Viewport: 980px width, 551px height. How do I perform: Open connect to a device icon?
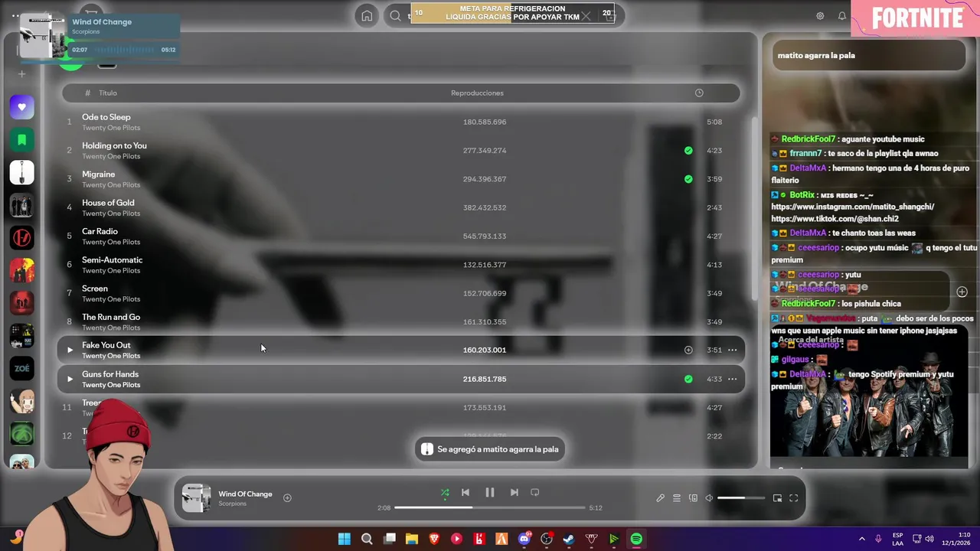click(x=693, y=498)
